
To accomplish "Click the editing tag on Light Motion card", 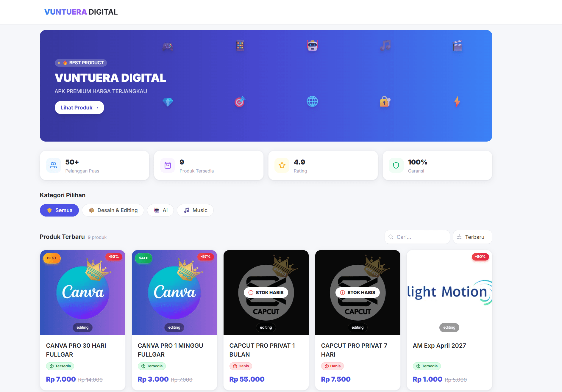I will [449, 327].
